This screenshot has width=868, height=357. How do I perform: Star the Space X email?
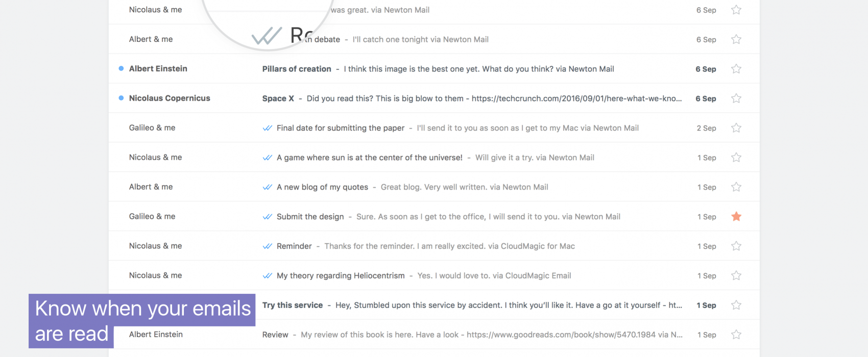(x=736, y=98)
